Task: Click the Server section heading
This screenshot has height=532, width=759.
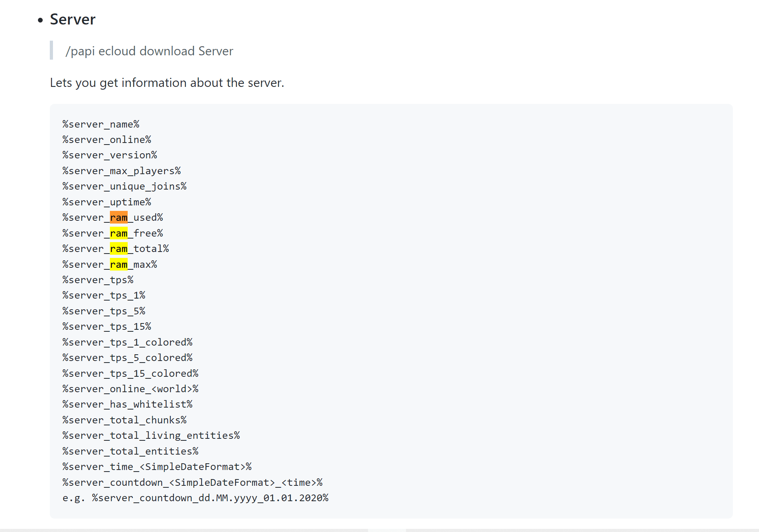Action: pyautogui.click(x=73, y=19)
